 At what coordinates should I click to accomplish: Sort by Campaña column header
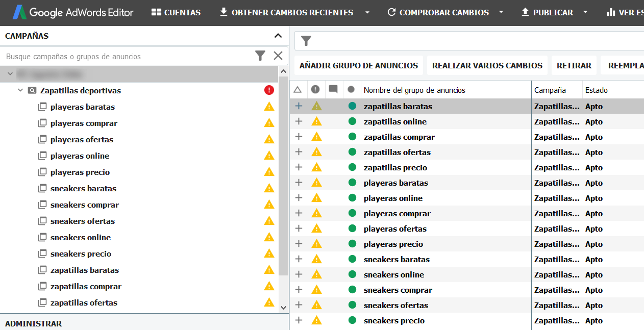pyautogui.click(x=557, y=90)
